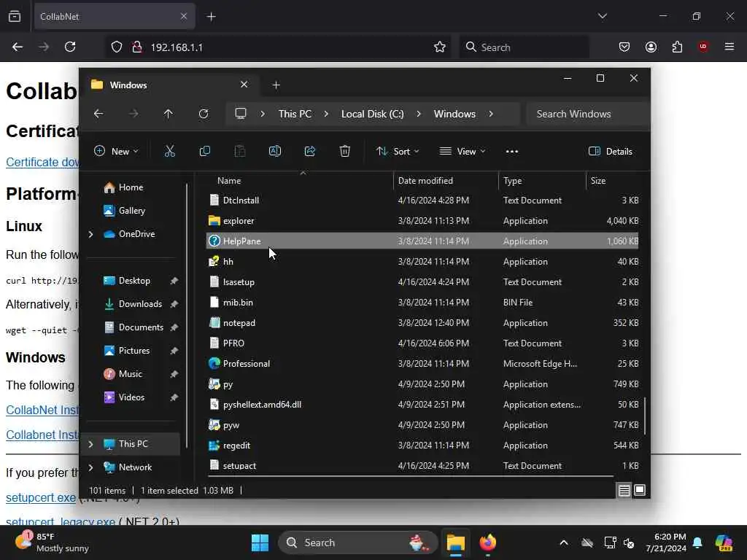Click the tracking protection shield icon
The image size is (747, 560).
pos(117,47)
